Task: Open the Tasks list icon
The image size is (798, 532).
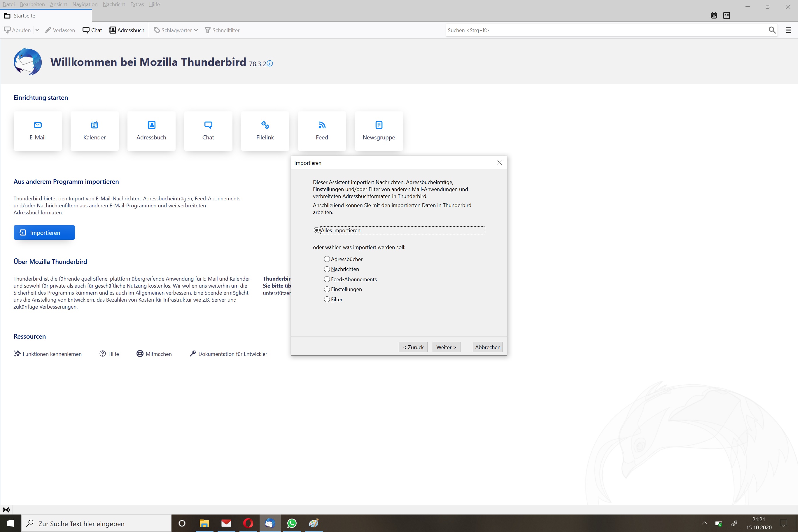Action: (x=727, y=16)
